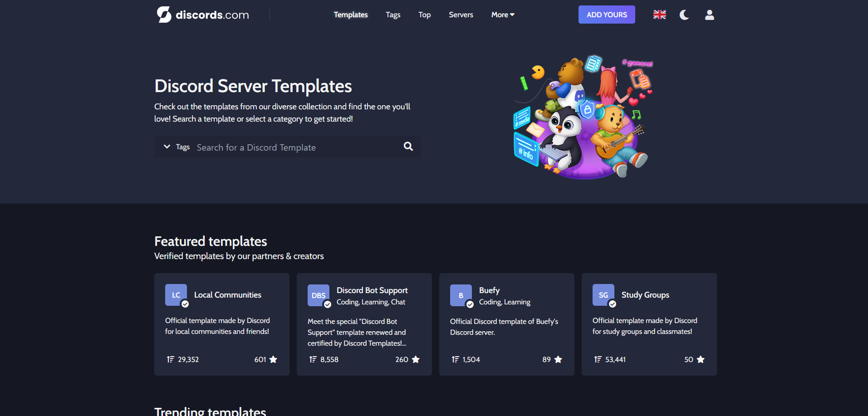Open the Servers menu item
Screen dimensions: 868x416
(x=461, y=15)
